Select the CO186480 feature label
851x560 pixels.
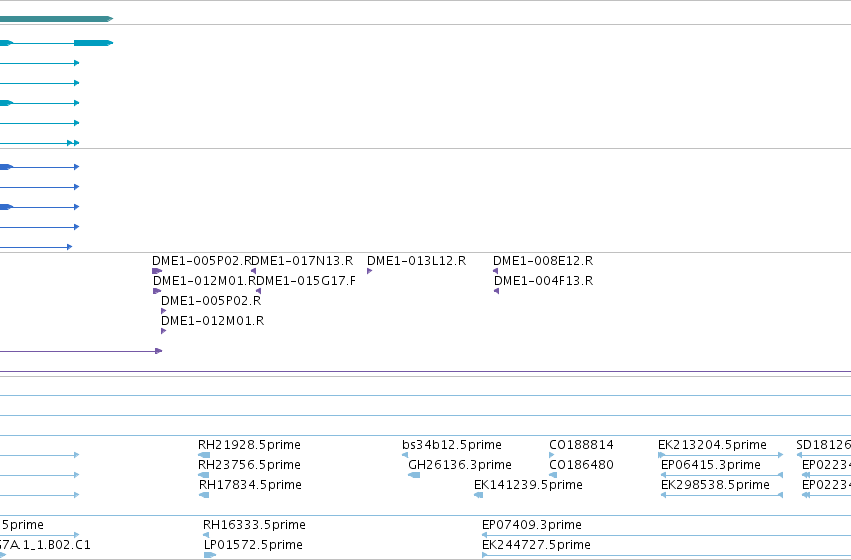[x=581, y=465]
